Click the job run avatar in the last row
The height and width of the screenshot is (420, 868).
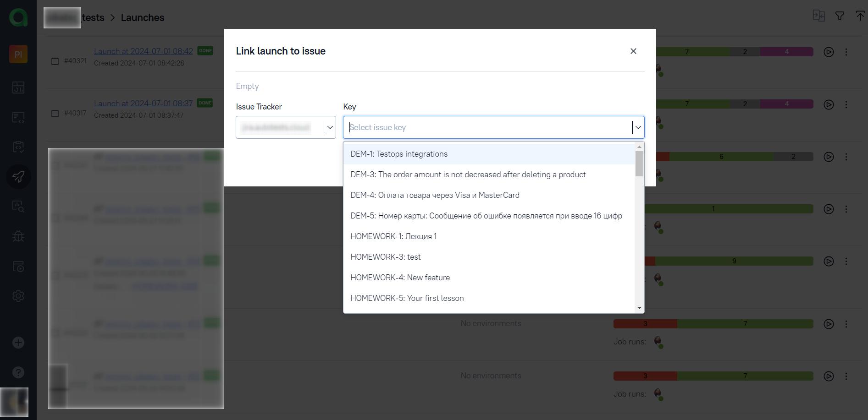coord(658,394)
